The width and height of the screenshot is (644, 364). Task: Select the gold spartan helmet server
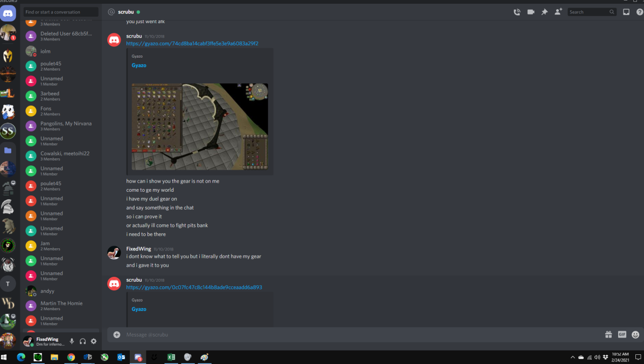pyautogui.click(x=8, y=55)
